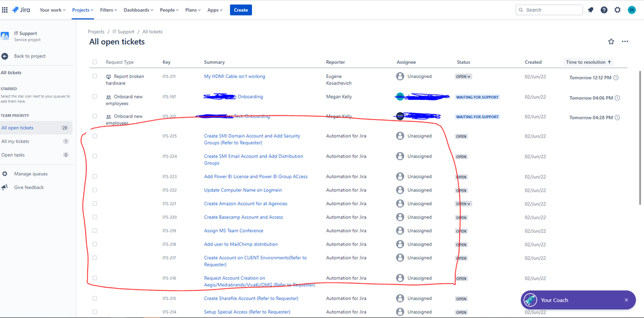Select the checkbox for ITS-197

point(95,97)
